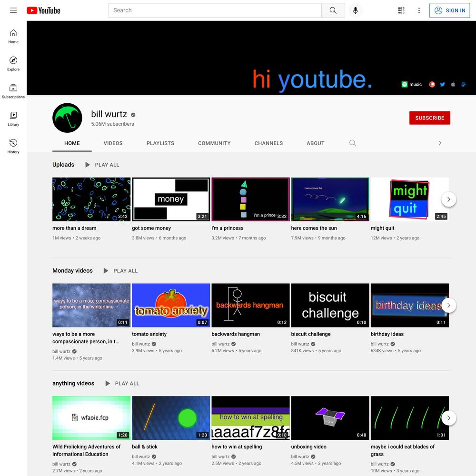476x476 pixels.
Task: Show next videos in anything videos row
Action: (449, 418)
